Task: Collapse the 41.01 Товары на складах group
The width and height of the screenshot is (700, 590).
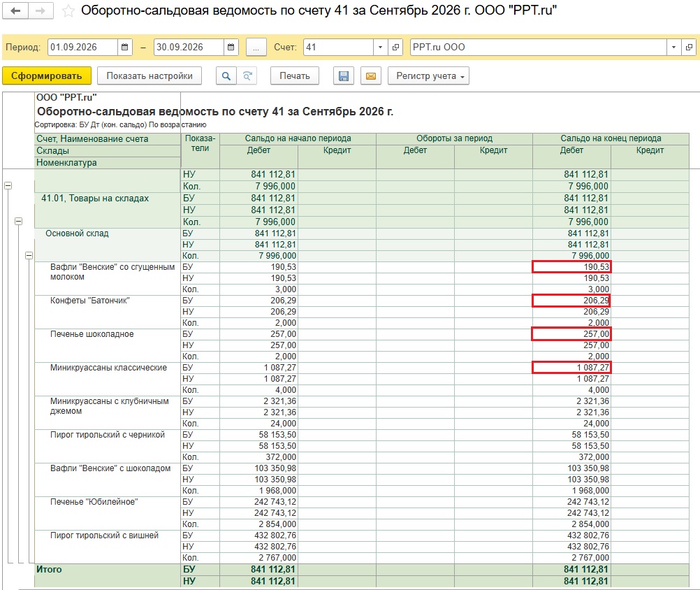Action: coord(18,221)
